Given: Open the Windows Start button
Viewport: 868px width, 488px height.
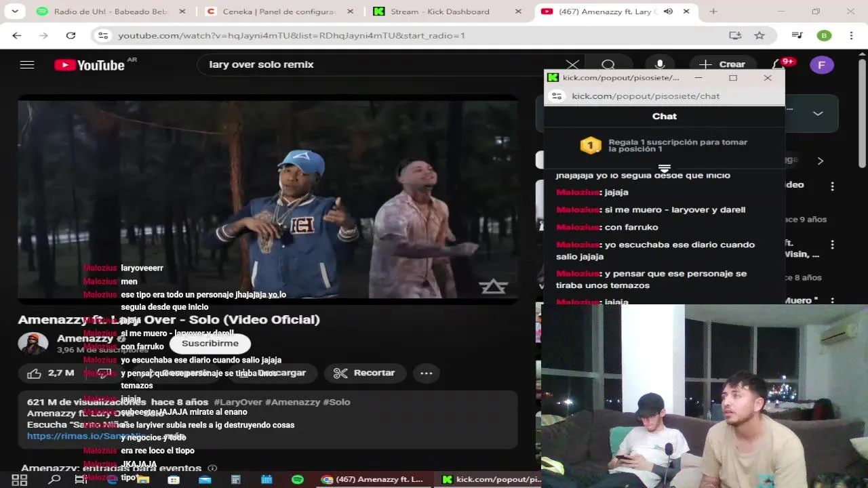Looking at the screenshot, I should coord(19,480).
